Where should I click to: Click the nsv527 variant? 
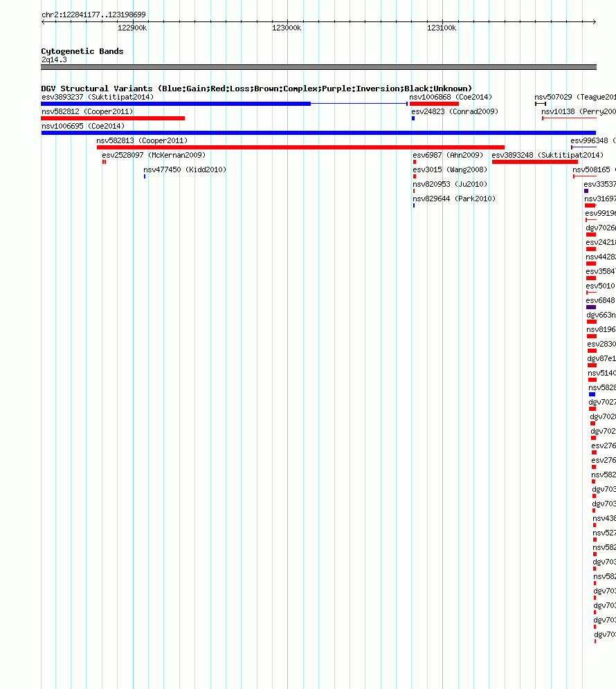click(x=595, y=539)
